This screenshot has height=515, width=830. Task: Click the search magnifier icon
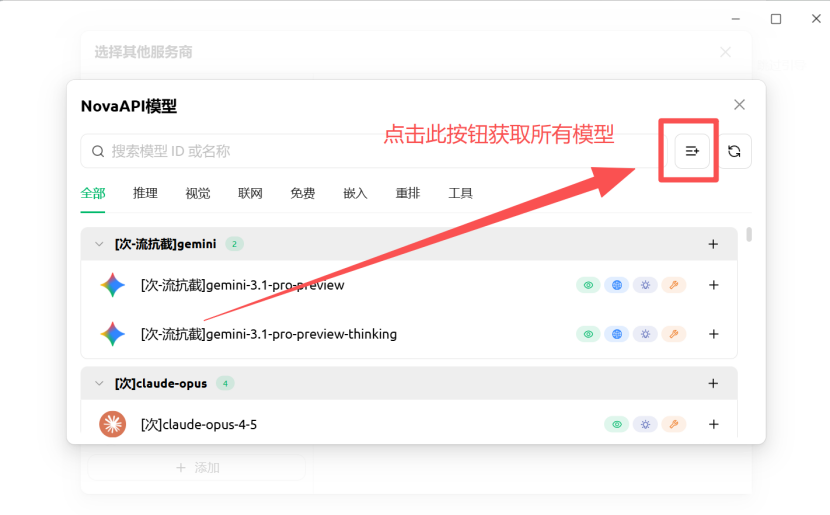coord(98,151)
